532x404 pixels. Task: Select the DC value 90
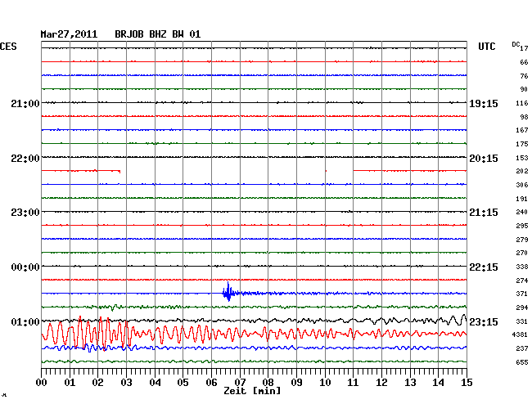click(x=524, y=89)
